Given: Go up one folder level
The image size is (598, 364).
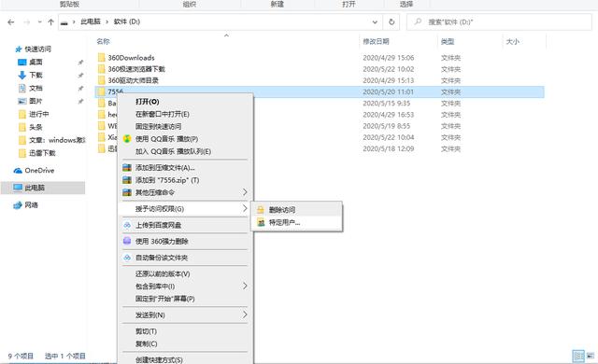Looking at the screenshot, I should [50, 22].
